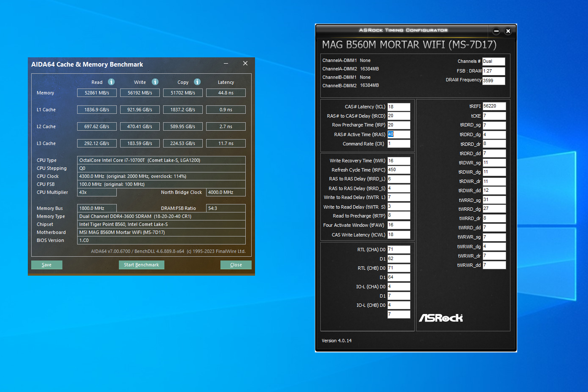Click the IO-L (CHA) D0 field
This screenshot has height=392, width=588.
[x=399, y=287]
